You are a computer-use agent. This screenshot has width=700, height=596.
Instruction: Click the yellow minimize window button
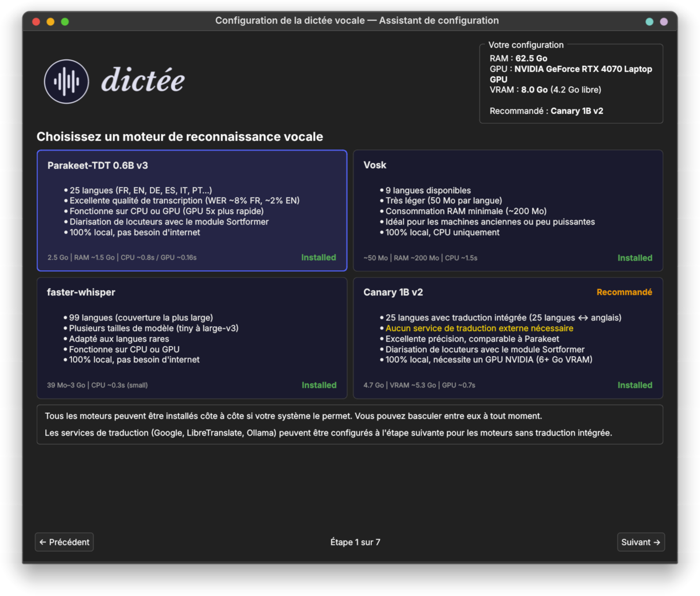[x=51, y=21]
